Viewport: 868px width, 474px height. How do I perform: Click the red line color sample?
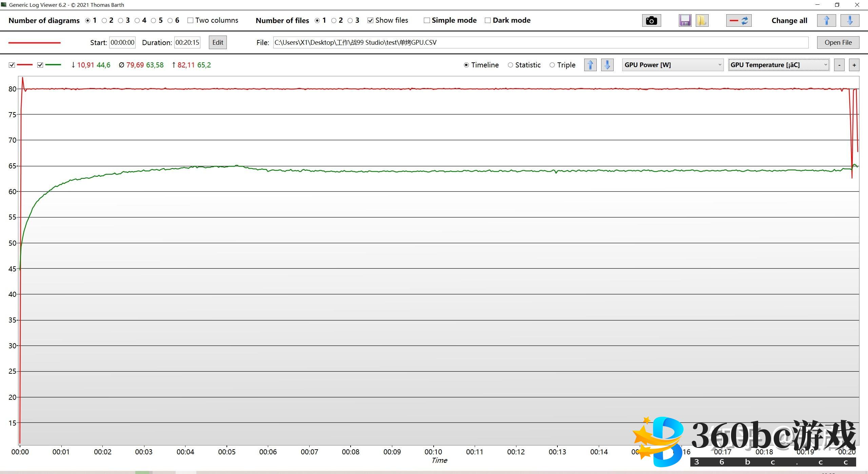(34, 43)
